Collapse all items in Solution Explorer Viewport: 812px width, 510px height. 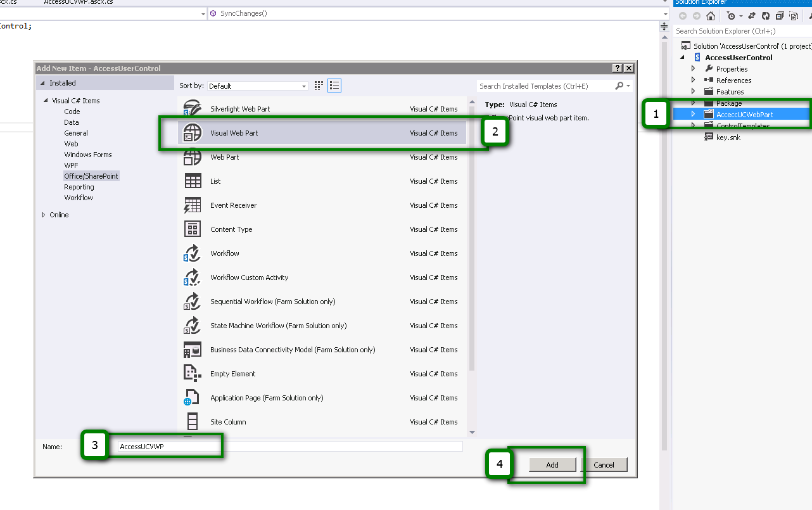[780, 16]
